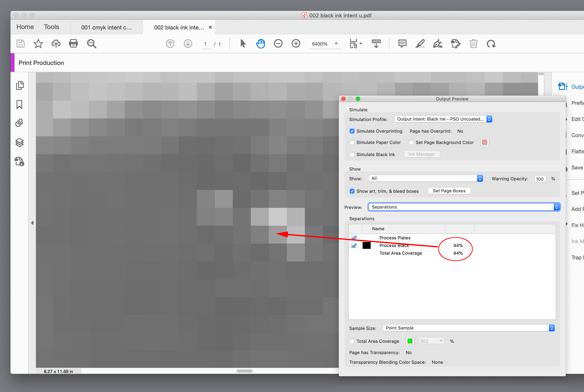Switch to the 001 cmyk intent tab

[106, 27]
